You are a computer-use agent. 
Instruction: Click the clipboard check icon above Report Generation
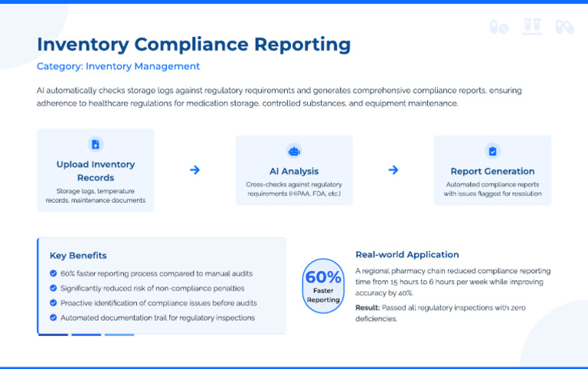pos(492,151)
